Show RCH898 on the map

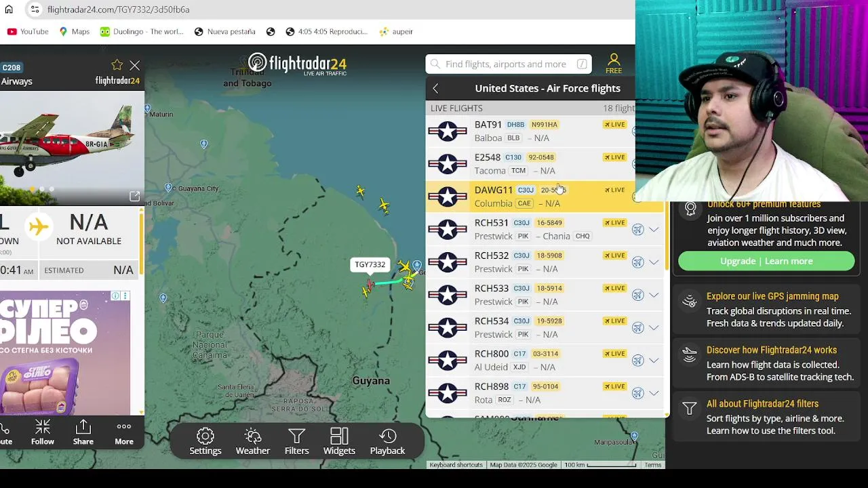(x=637, y=393)
